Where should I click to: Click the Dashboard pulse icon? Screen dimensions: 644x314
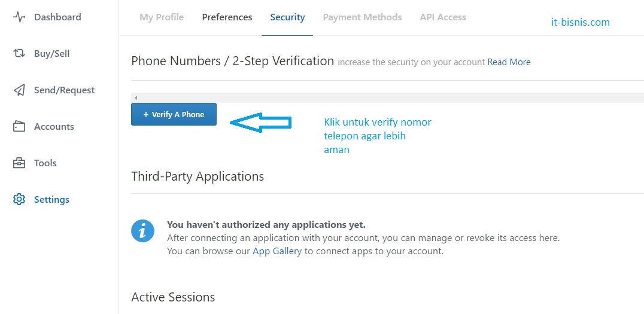pos(19,17)
